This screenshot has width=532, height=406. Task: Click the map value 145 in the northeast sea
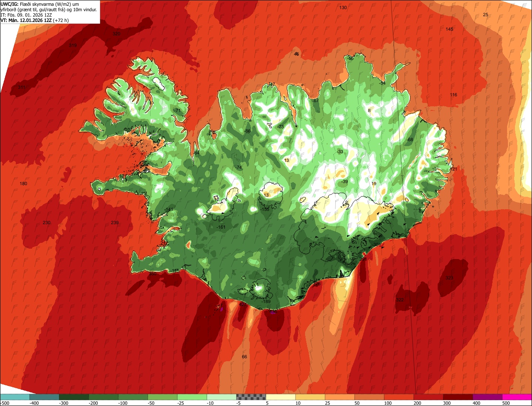point(449,29)
